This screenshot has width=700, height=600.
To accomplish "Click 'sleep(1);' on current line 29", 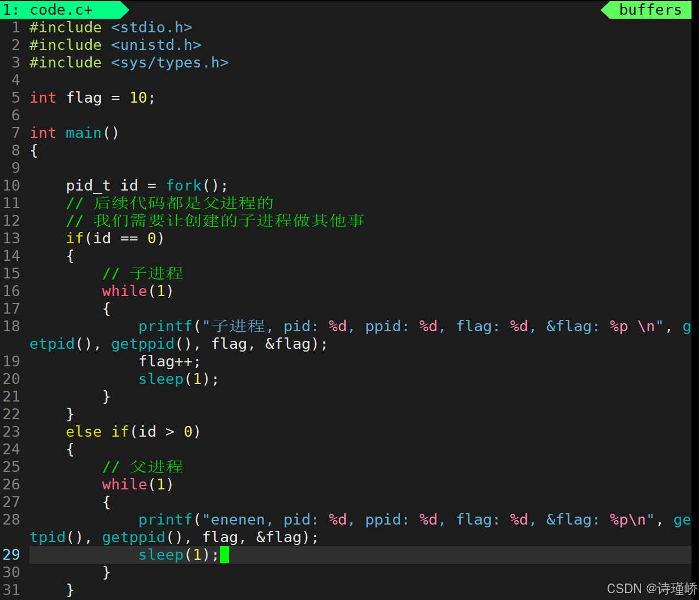I will [179, 555].
